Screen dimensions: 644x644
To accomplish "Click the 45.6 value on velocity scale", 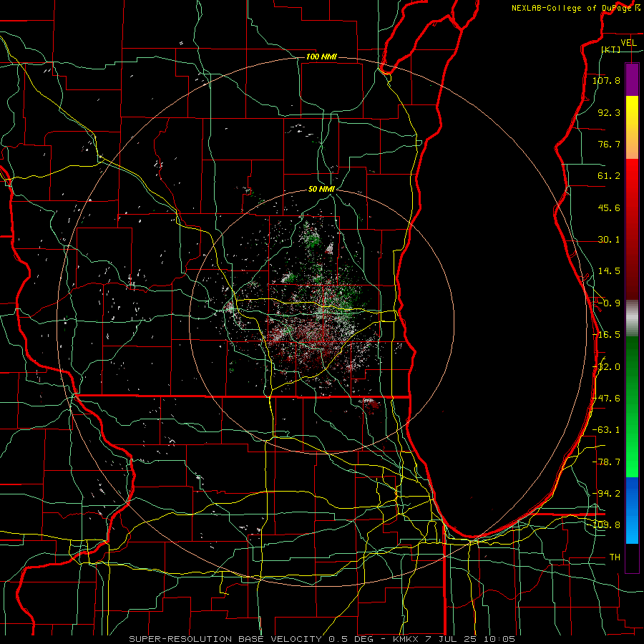I will pos(609,208).
